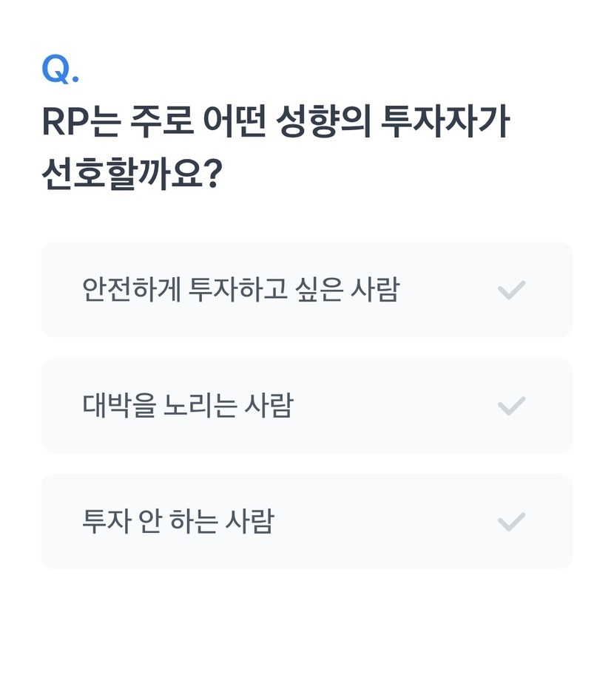
Task: Click the word 투자자가 in the question title
Action: (x=445, y=123)
